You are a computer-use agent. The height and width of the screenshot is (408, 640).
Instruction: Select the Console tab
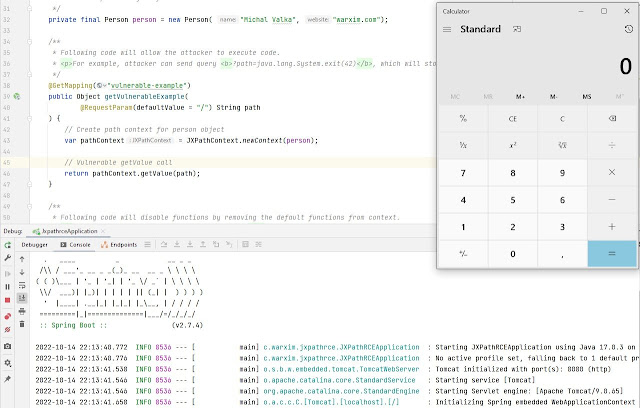(75, 245)
